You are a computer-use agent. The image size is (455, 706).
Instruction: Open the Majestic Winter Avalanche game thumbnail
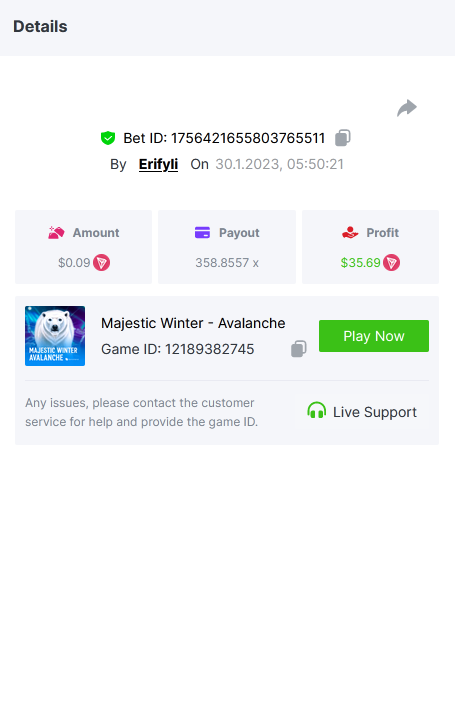tap(55, 336)
